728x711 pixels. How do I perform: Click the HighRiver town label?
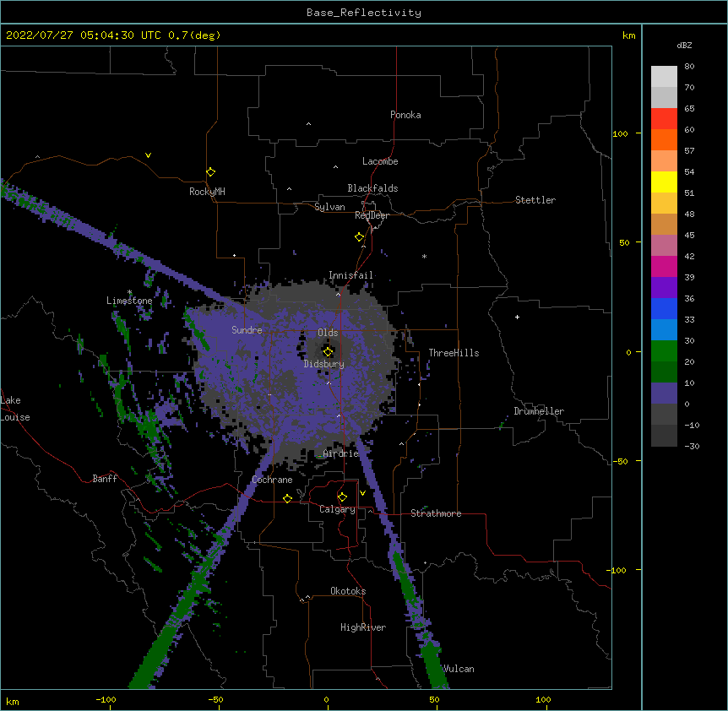363,627
